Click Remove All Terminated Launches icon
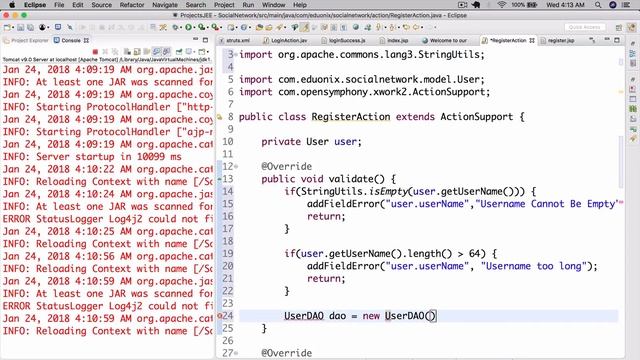640x360 pixels. coord(115,52)
